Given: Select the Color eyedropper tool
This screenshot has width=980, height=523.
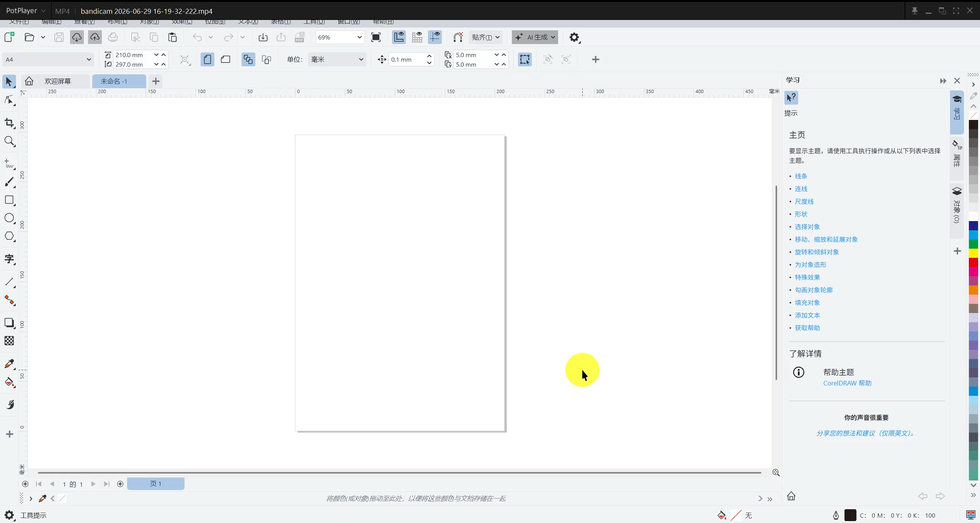Looking at the screenshot, I should [9, 364].
